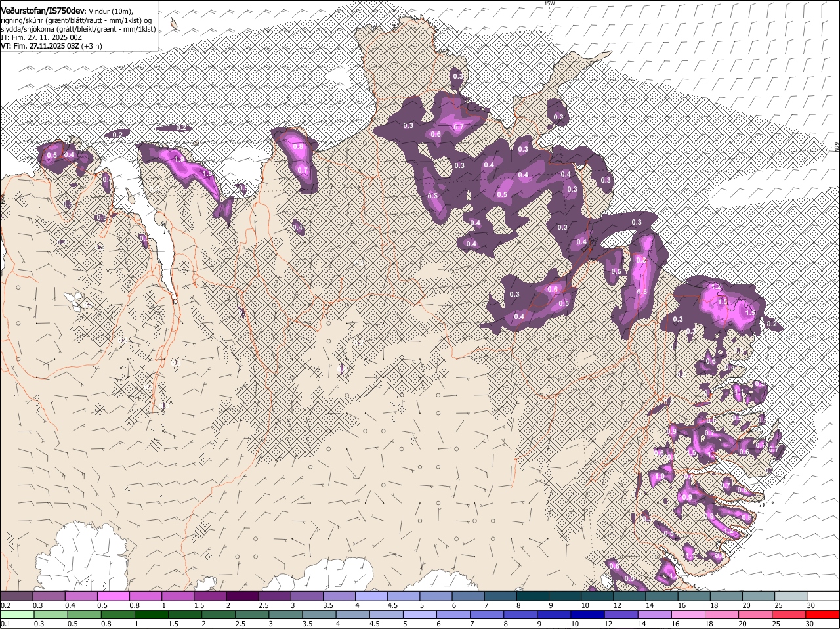Click the white swatch after 30 in the snow scale
Viewport: 840px width, 629px height.
pyautogui.click(x=823, y=596)
